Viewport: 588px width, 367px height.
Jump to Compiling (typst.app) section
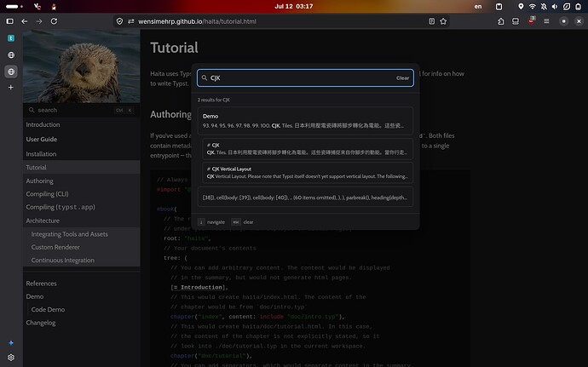[x=61, y=207]
